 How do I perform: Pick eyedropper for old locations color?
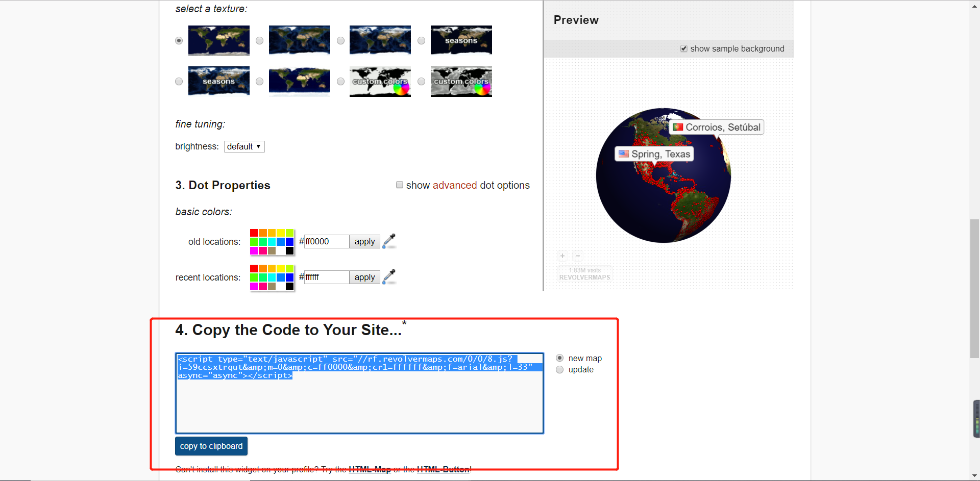pos(389,241)
